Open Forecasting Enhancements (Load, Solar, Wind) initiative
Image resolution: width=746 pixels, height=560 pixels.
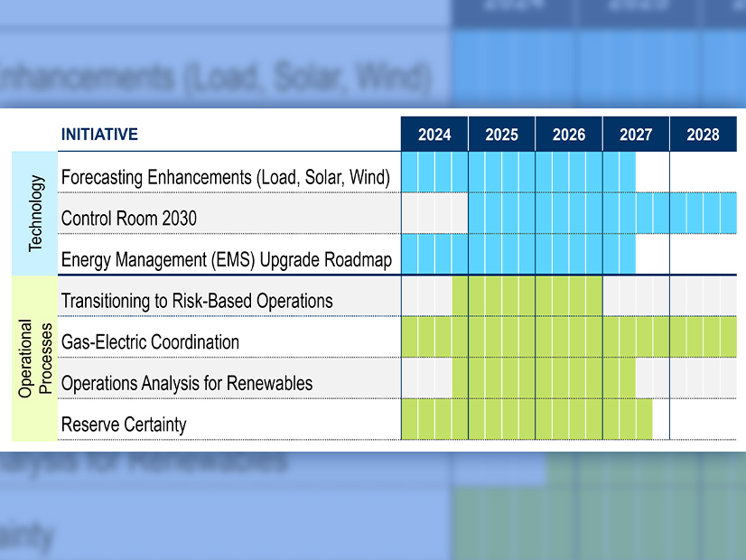point(225,177)
